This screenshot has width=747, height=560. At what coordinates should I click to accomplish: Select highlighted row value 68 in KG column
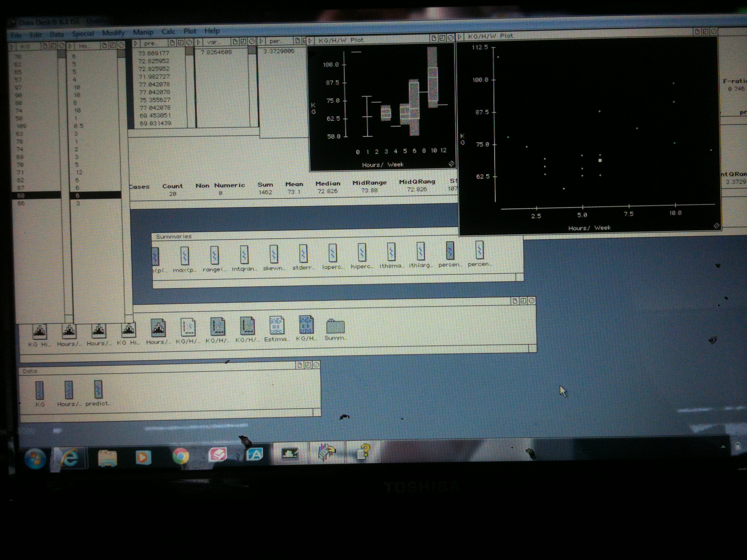point(21,195)
